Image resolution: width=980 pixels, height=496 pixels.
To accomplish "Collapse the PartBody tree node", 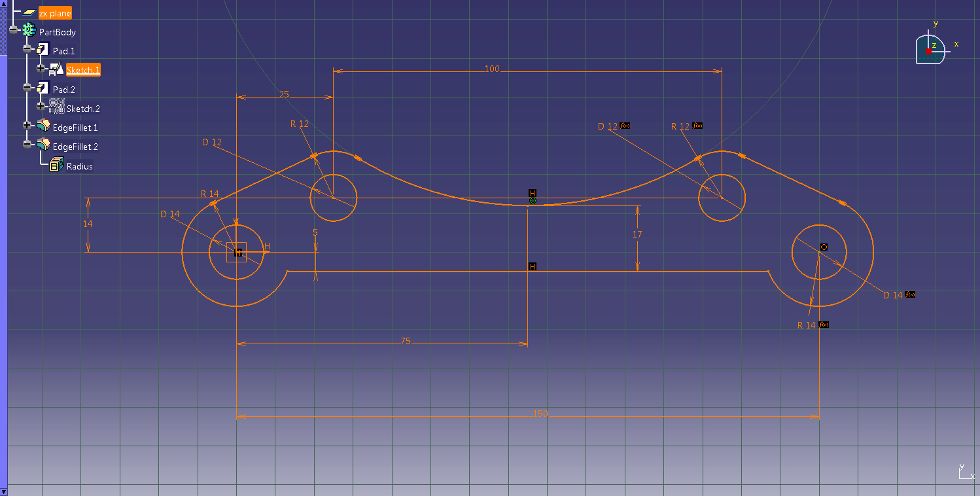I will tap(14, 31).
